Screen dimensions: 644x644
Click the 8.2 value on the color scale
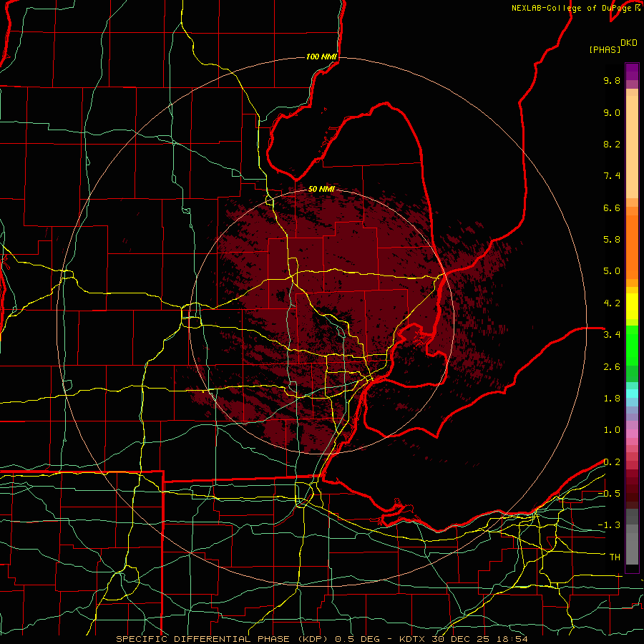point(612,144)
